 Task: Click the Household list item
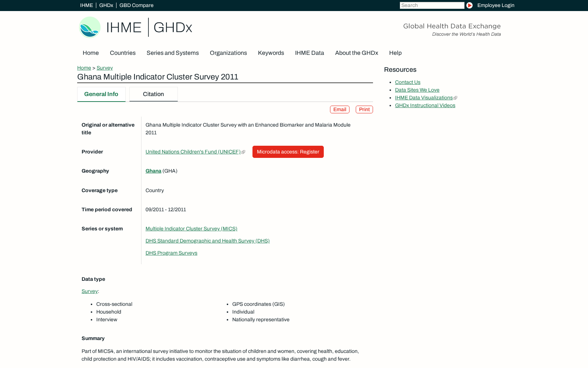[109, 312]
